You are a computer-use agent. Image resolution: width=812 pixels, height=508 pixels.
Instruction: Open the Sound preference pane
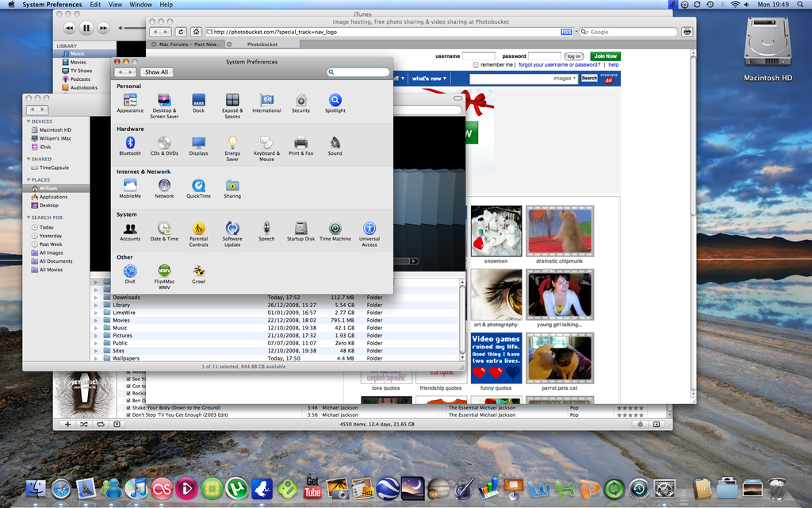[x=335, y=146]
